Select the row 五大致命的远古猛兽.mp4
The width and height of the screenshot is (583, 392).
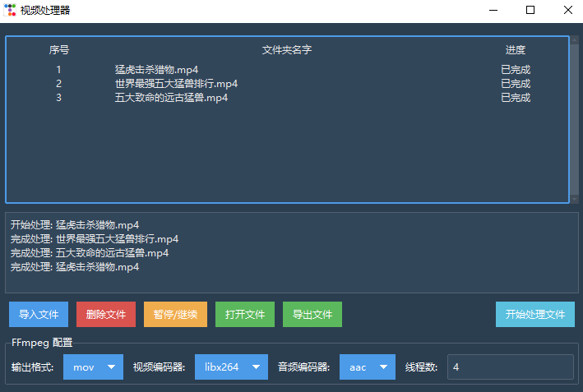[x=171, y=98]
